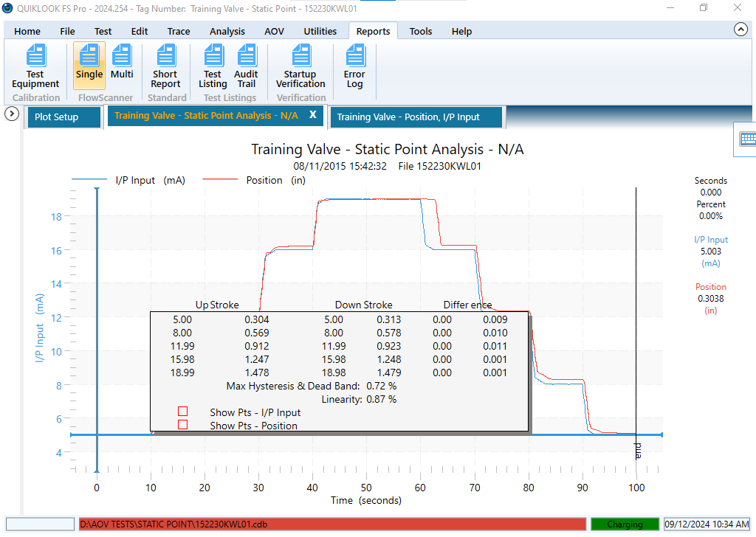Viewport: 756px width, 537px height.
Task: Open the Audit Trail listing
Action: click(246, 66)
